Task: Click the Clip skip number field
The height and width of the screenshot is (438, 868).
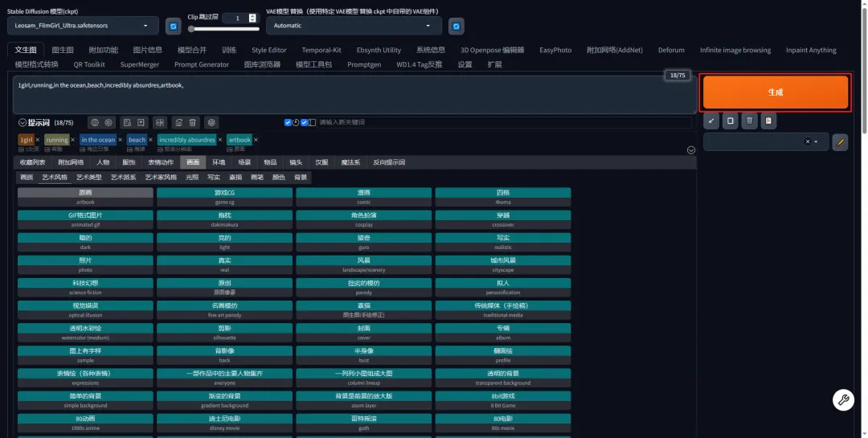Action: tap(236, 18)
